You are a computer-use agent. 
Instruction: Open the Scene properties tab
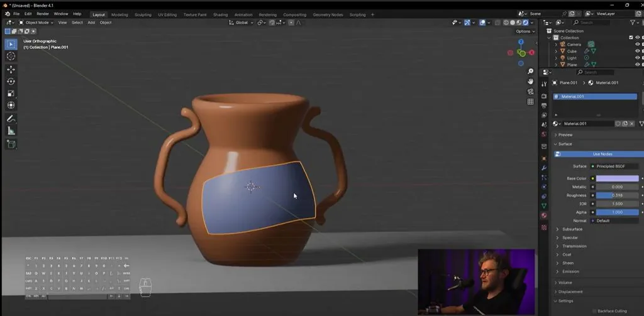tap(544, 124)
